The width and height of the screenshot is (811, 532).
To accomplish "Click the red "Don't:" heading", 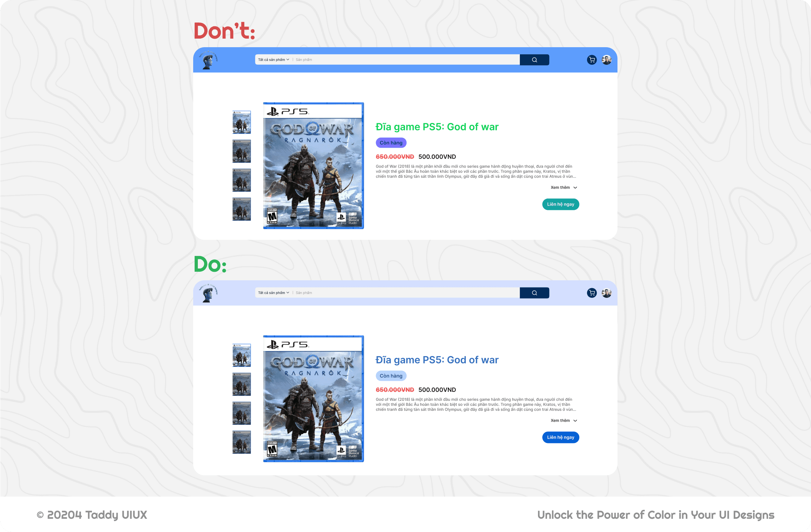I will (224, 31).
